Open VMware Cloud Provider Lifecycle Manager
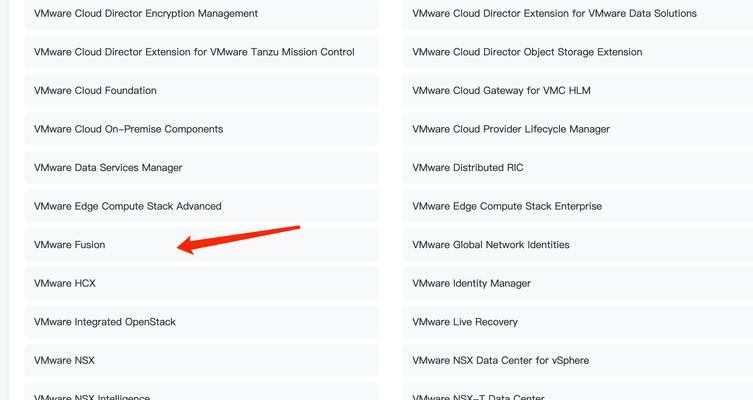This screenshot has width=753, height=400. click(x=578, y=129)
